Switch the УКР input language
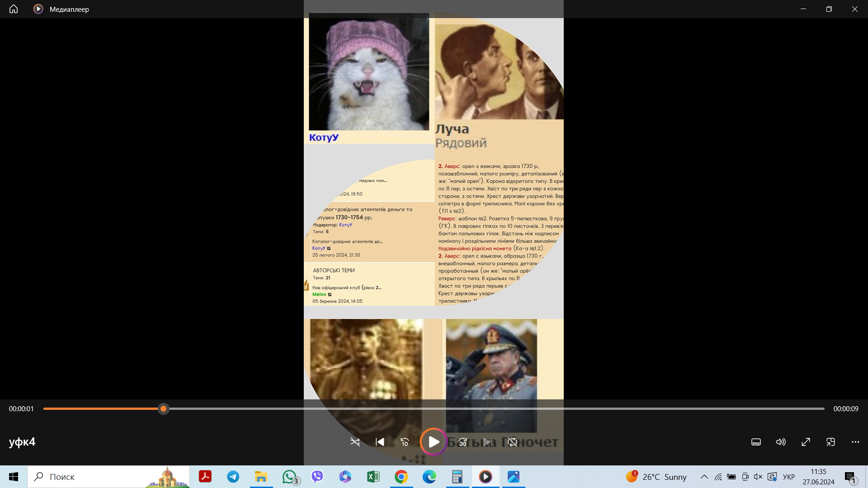Viewport: 868px width, 488px height. (x=789, y=477)
